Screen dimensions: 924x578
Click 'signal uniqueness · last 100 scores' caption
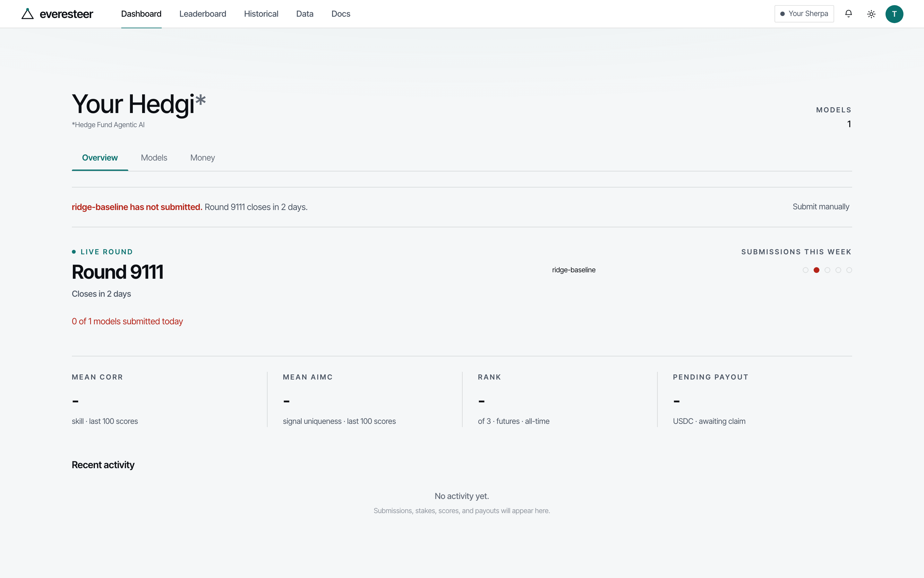339,421
